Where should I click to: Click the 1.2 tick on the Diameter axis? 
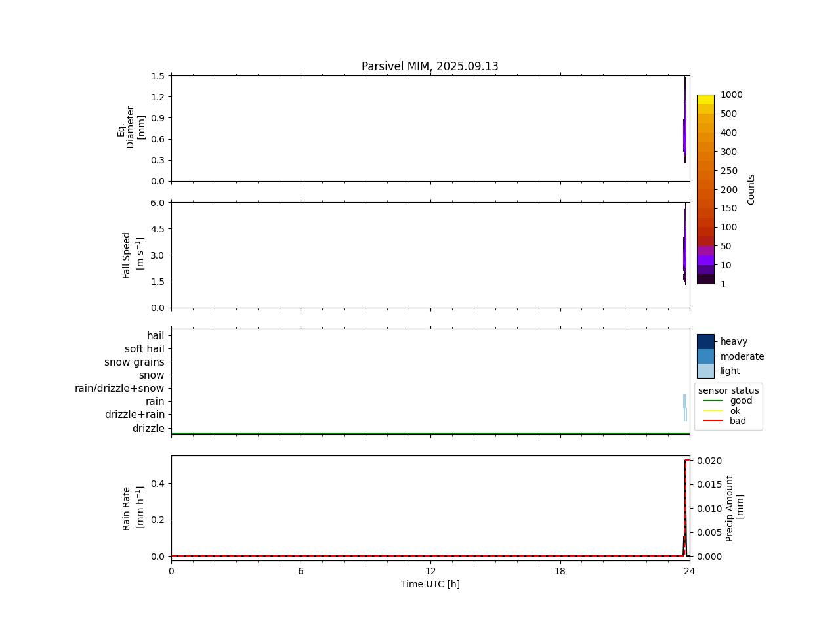[157, 97]
